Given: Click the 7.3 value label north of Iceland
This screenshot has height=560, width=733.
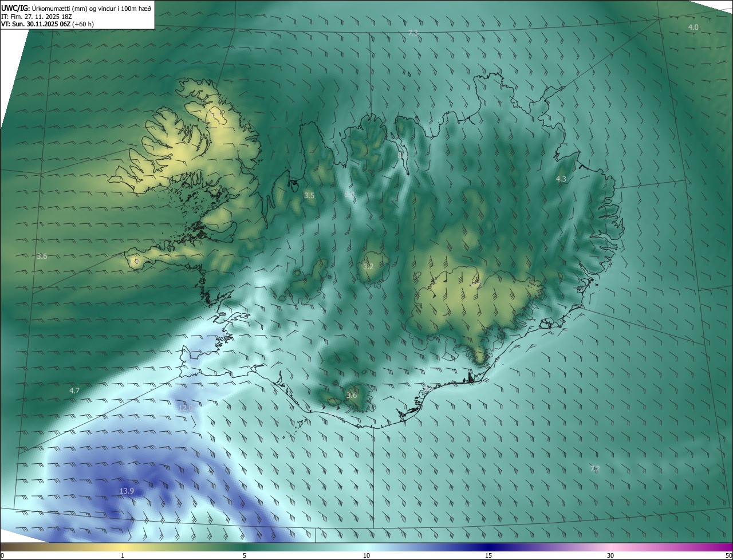Looking at the screenshot, I should (413, 34).
